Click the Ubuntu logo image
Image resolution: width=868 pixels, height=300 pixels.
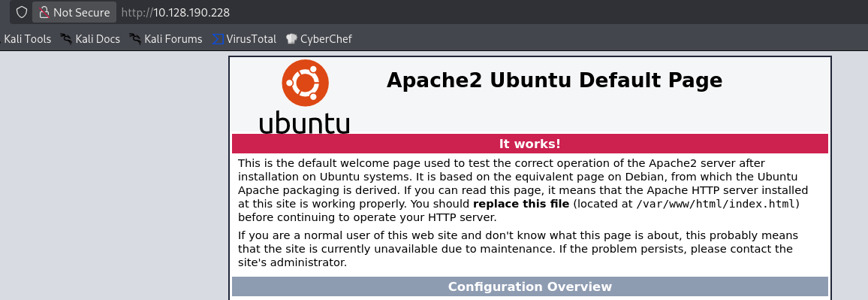pyautogui.click(x=304, y=96)
